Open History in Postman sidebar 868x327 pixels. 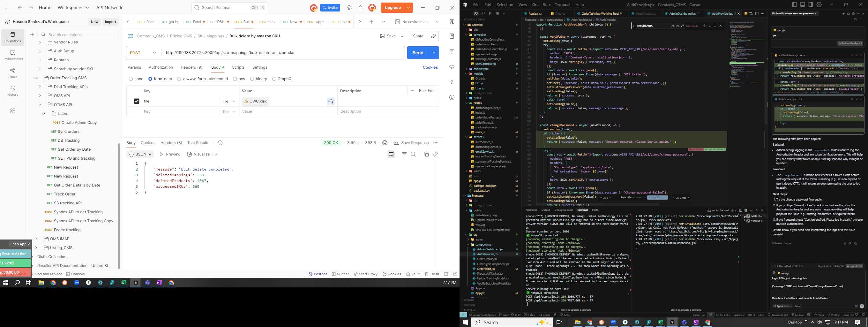[13, 91]
